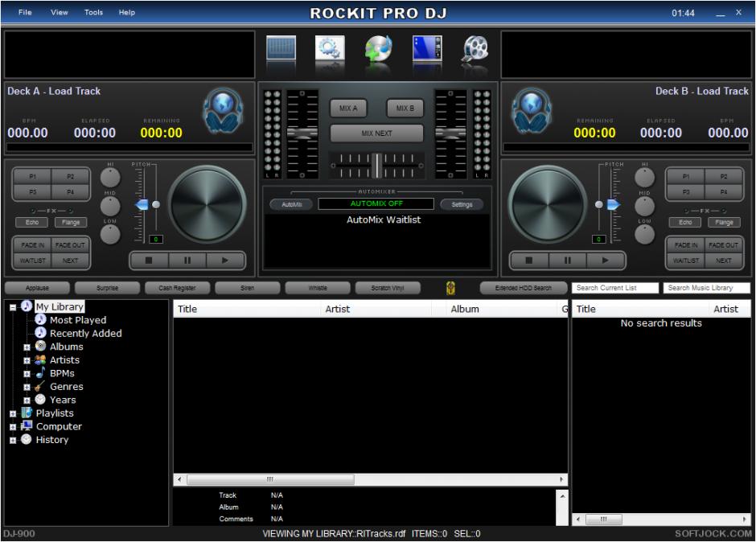Viewport: 756px width, 542px height.
Task: Click the My Library music note icon
Action: (26, 306)
